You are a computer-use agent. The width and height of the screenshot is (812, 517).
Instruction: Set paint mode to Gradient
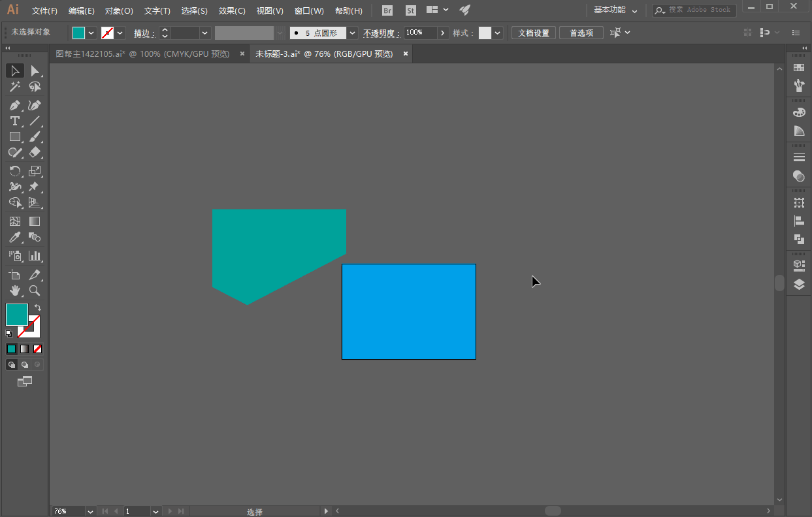tap(24, 349)
